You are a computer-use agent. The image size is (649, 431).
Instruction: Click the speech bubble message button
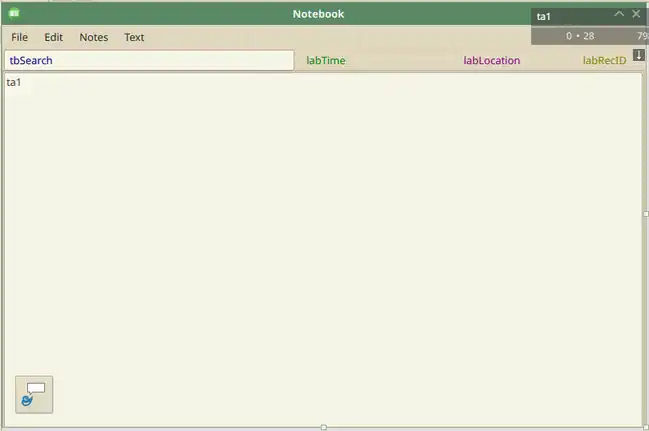point(34,395)
